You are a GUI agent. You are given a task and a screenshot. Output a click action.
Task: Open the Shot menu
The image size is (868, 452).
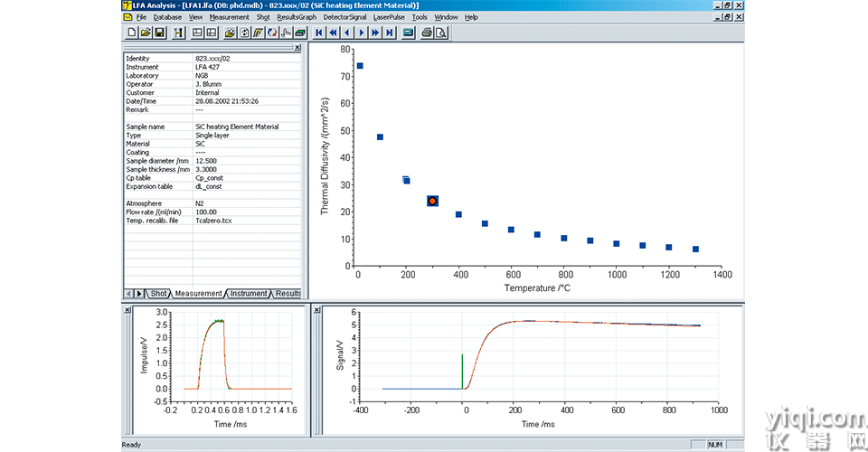point(263,17)
